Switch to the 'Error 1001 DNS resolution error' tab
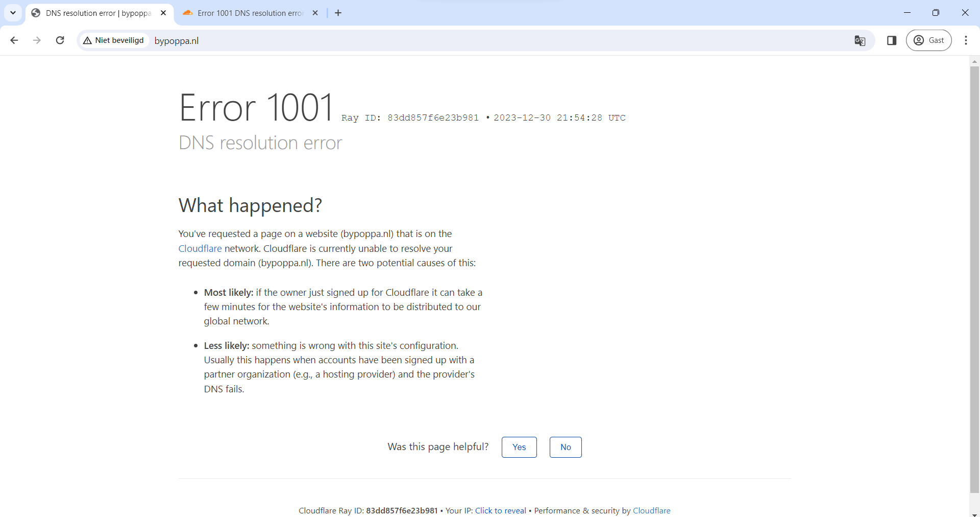The height and width of the screenshot is (517, 980). [250, 13]
